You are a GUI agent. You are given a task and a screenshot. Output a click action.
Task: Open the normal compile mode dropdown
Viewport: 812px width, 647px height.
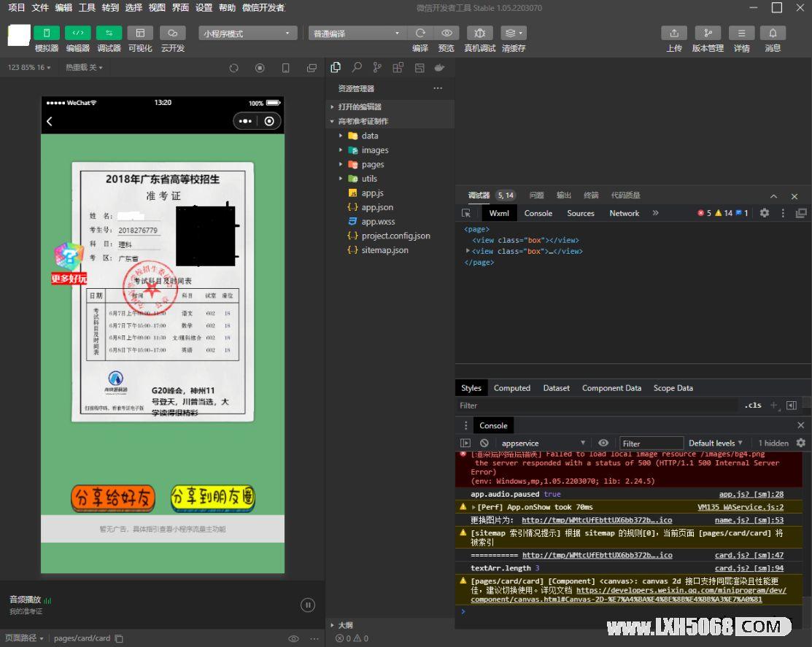click(357, 33)
